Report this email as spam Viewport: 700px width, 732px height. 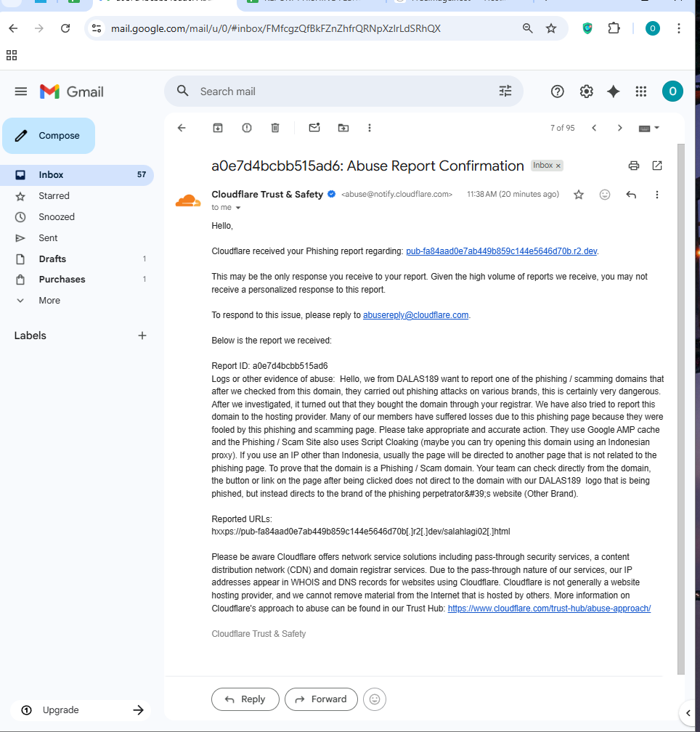[x=247, y=128]
